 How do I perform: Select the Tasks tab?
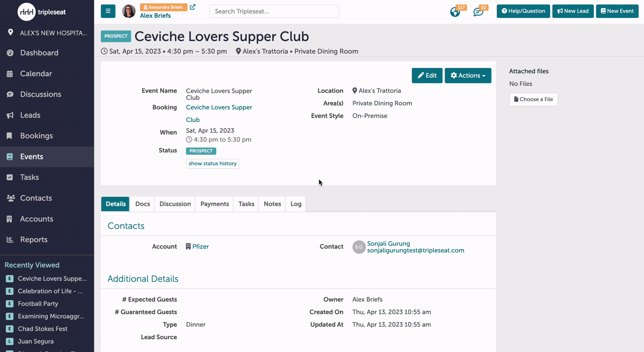[x=246, y=204]
